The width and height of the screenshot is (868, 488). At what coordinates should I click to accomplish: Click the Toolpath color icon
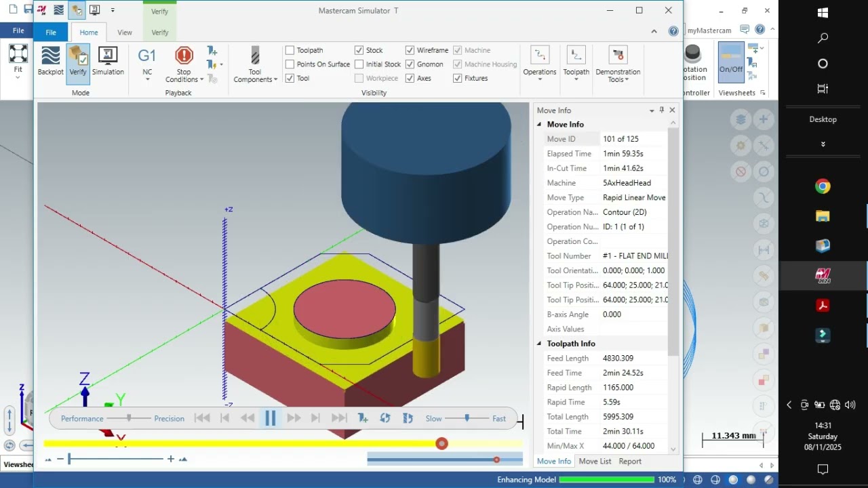[x=576, y=55]
